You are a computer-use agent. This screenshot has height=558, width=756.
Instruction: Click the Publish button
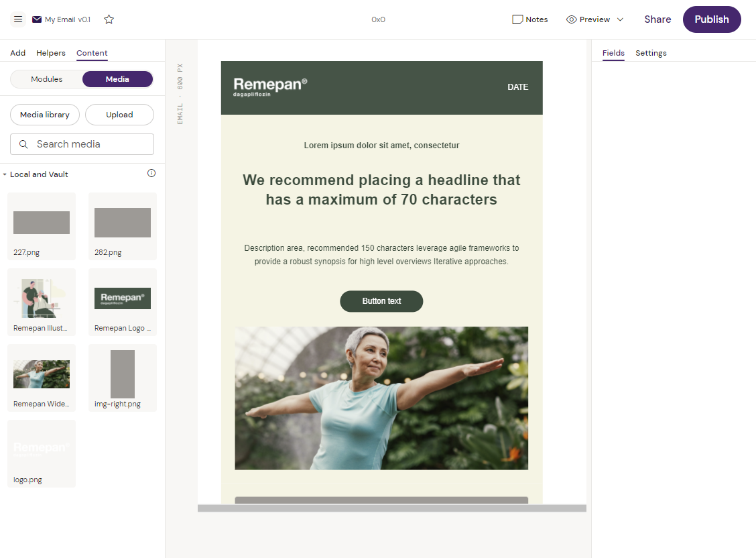(711, 19)
